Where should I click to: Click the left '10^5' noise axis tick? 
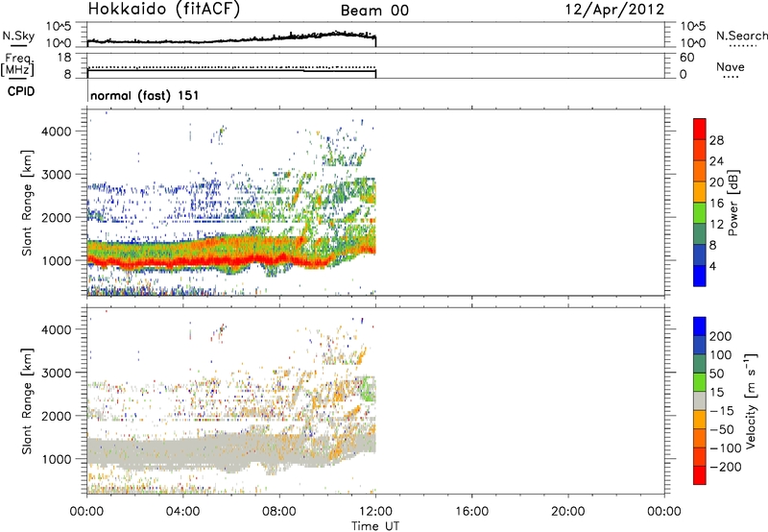click(59, 27)
